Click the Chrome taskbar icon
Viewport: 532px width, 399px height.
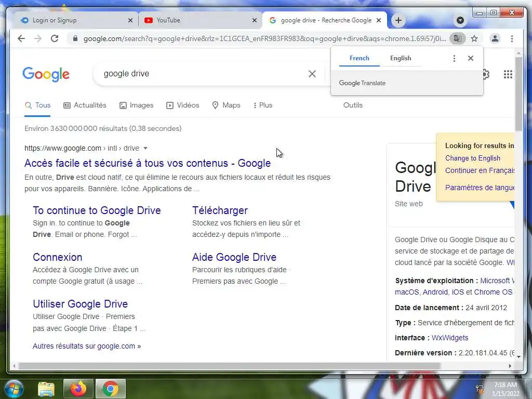(111, 389)
